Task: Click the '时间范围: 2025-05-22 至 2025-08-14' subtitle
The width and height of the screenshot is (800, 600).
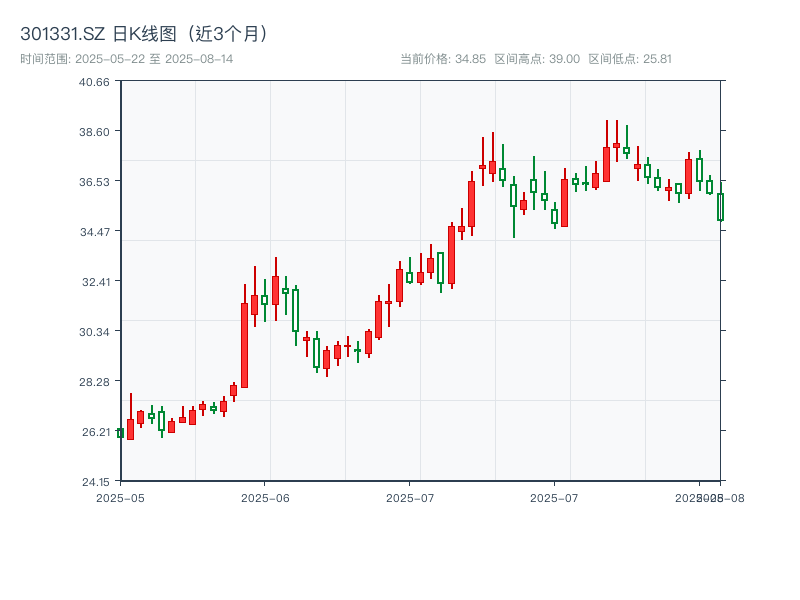Action: 127,59
